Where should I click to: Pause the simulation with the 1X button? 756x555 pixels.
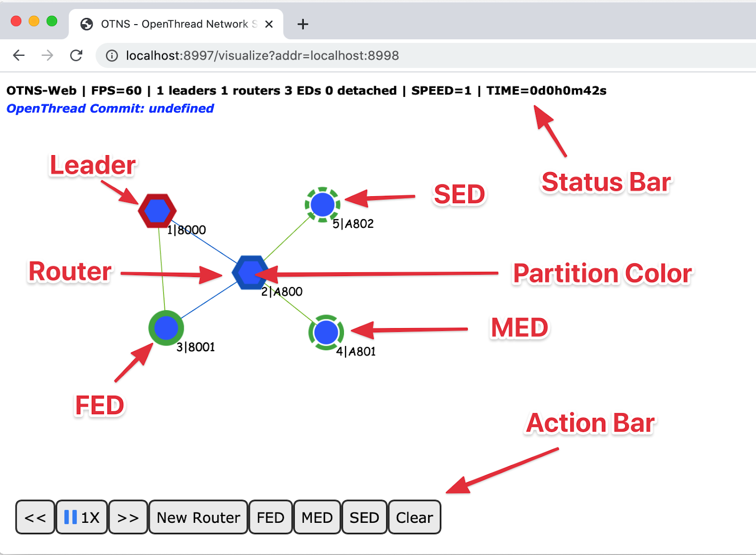[81, 517]
